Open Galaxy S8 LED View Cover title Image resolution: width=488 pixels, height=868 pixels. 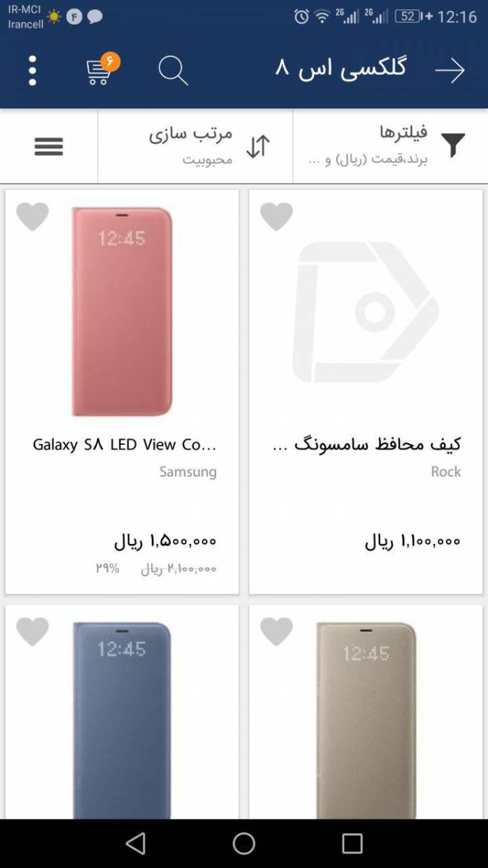pos(124,445)
